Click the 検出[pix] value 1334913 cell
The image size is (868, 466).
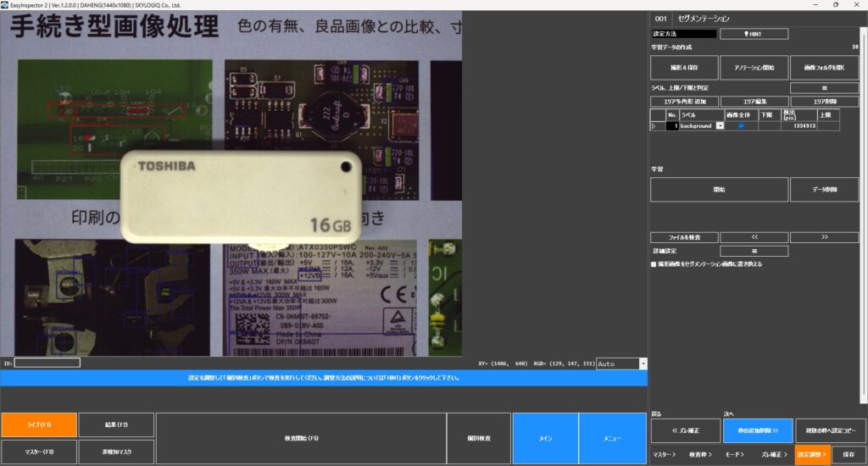coord(798,126)
